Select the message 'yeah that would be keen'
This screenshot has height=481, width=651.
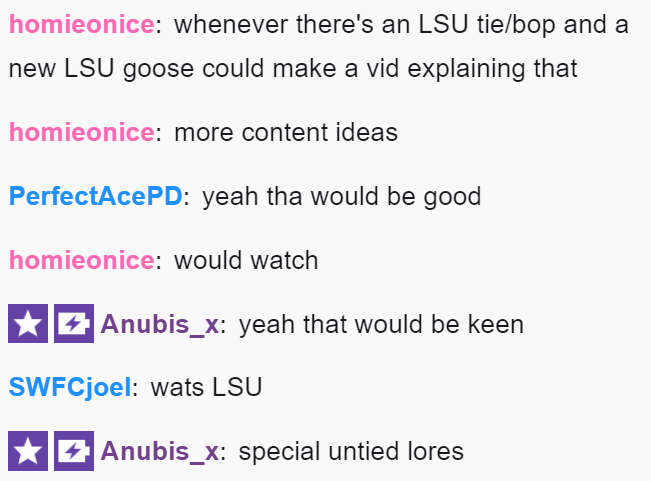[381, 324]
